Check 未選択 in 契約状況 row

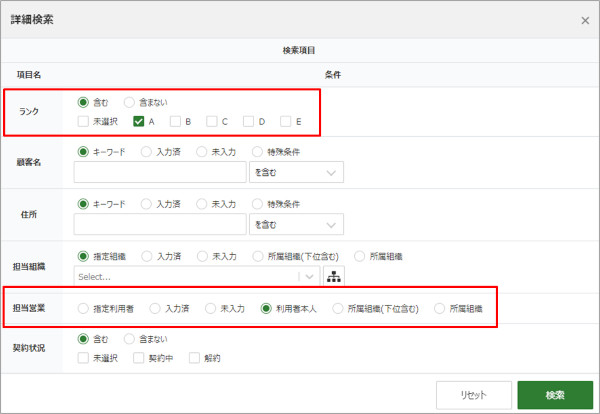coord(83,358)
